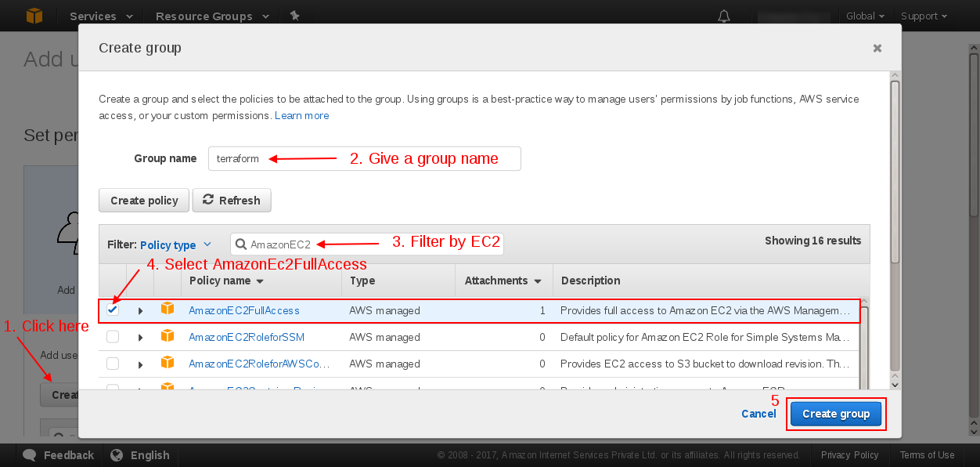Click the pin shortcut icon in top bar
The width and height of the screenshot is (980, 467).
(294, 16)
